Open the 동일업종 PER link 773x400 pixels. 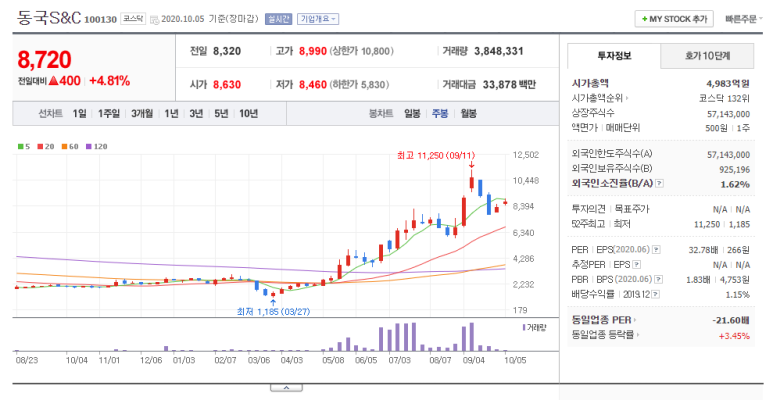(x=603, y=320)
